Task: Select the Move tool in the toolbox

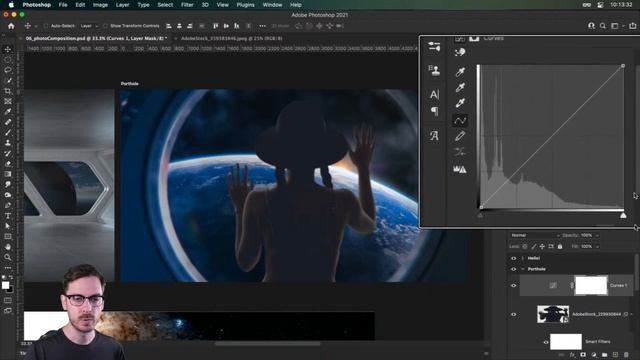Action: pos(8,49)
